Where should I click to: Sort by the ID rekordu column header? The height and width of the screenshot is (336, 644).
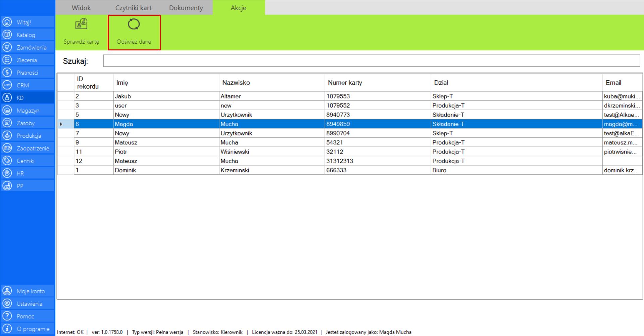[94, 83]
